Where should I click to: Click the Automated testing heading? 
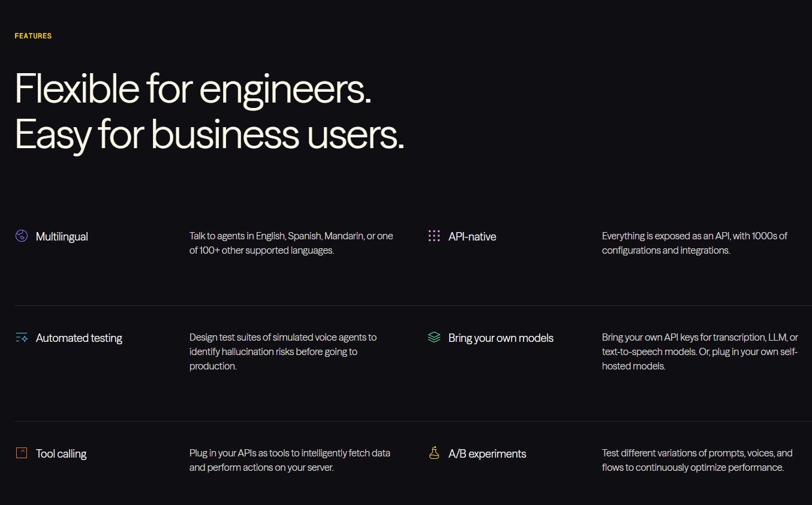click(x=79, y=338)
